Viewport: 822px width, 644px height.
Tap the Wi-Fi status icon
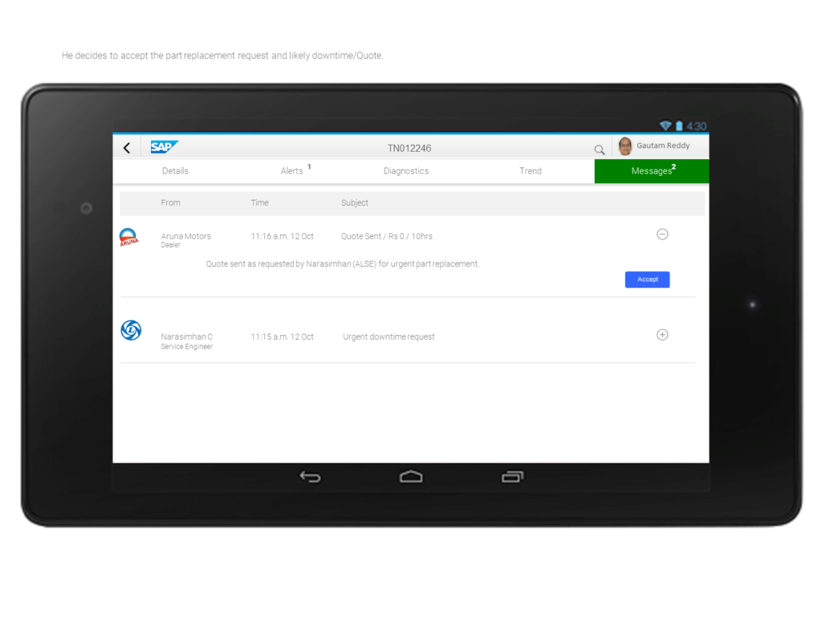coord(665,126)
